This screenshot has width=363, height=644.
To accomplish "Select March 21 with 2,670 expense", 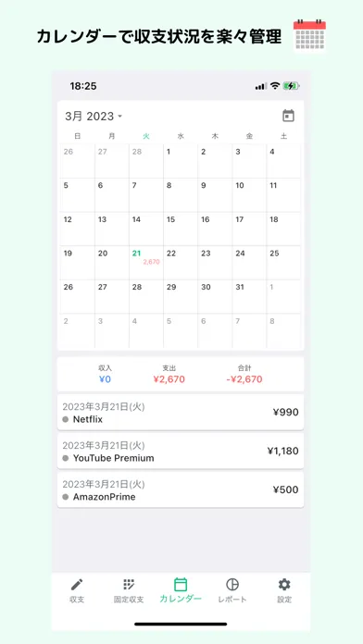I will click(x=146, y=263).
